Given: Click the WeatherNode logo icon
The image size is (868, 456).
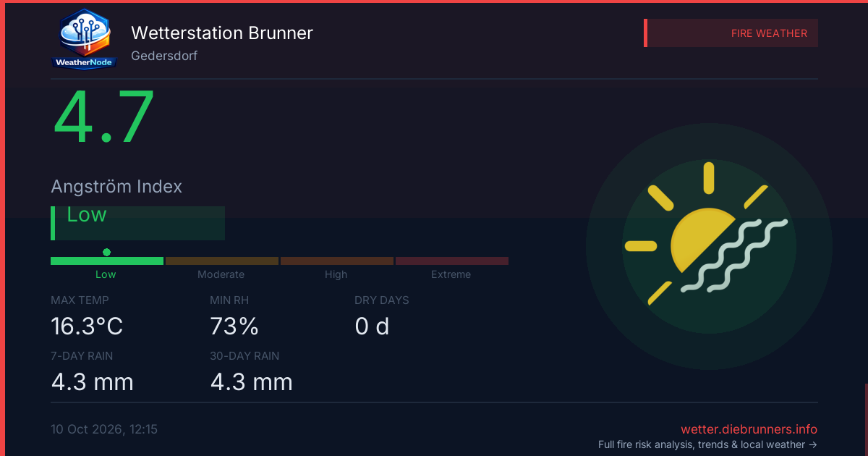Looking at the screenshot, I should (84, 40).
